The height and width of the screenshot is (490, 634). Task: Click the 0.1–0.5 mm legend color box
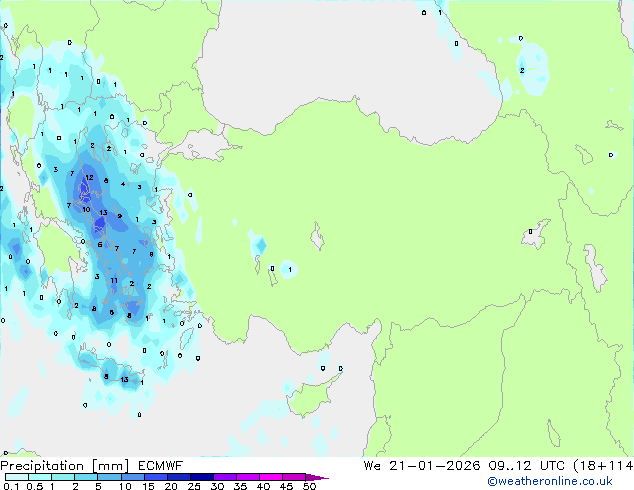[x=17, y=477]
